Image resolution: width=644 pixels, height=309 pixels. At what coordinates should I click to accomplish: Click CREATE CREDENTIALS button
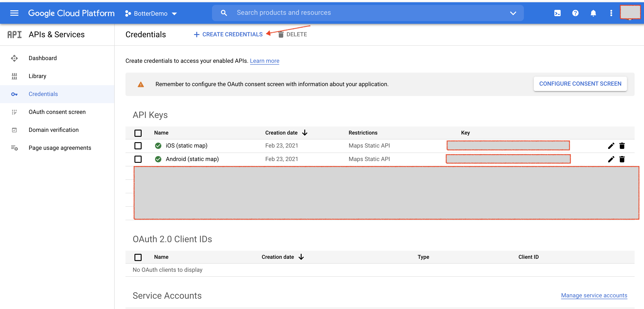[229, 34]
